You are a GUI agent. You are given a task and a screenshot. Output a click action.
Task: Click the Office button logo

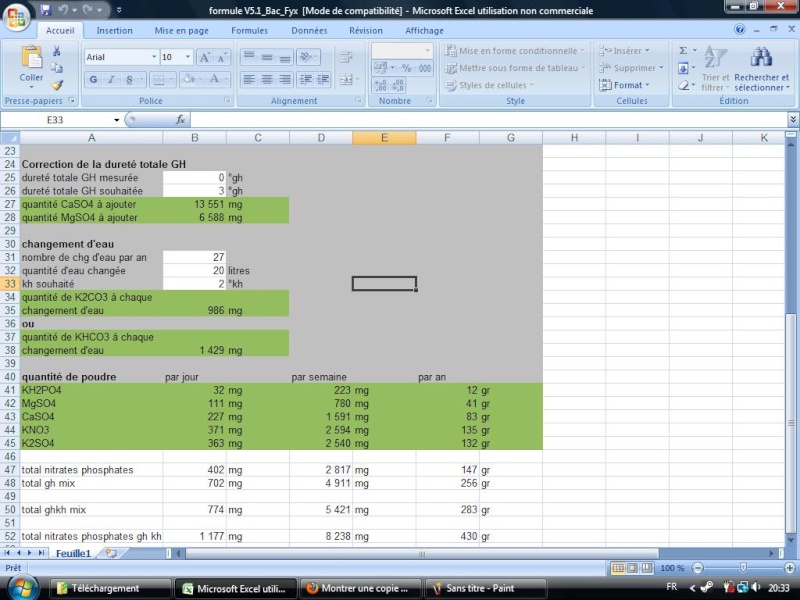[16, 18]
